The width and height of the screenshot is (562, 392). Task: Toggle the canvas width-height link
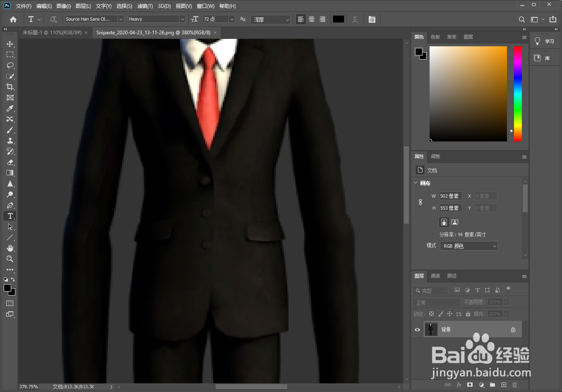(x=420, y=202)
